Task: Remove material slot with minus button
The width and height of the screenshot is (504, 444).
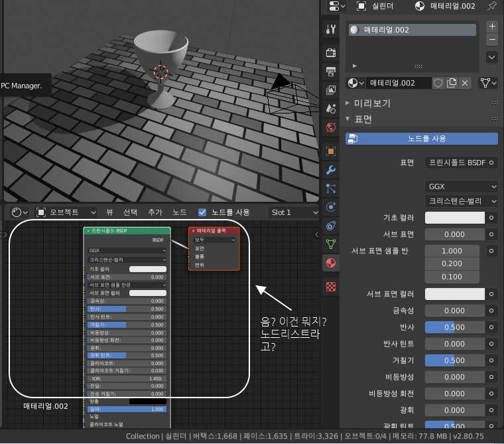Action: point(492,40)
